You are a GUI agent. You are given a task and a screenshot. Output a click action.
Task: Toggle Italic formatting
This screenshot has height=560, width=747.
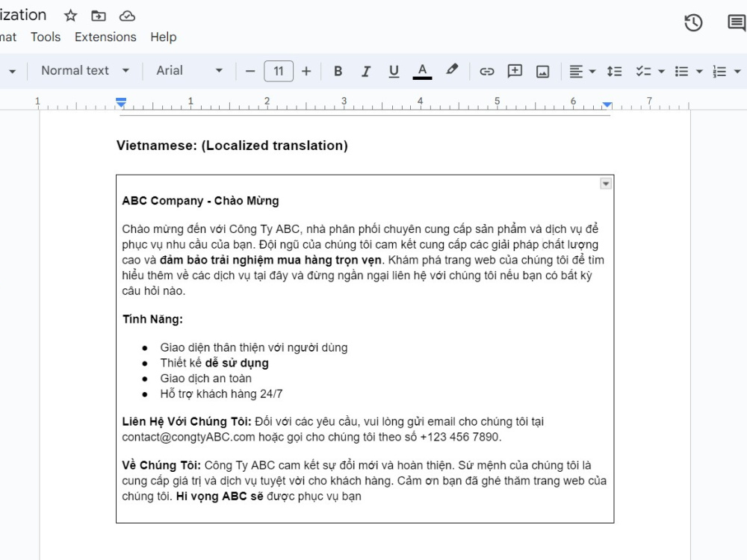[x=365, y=71]
